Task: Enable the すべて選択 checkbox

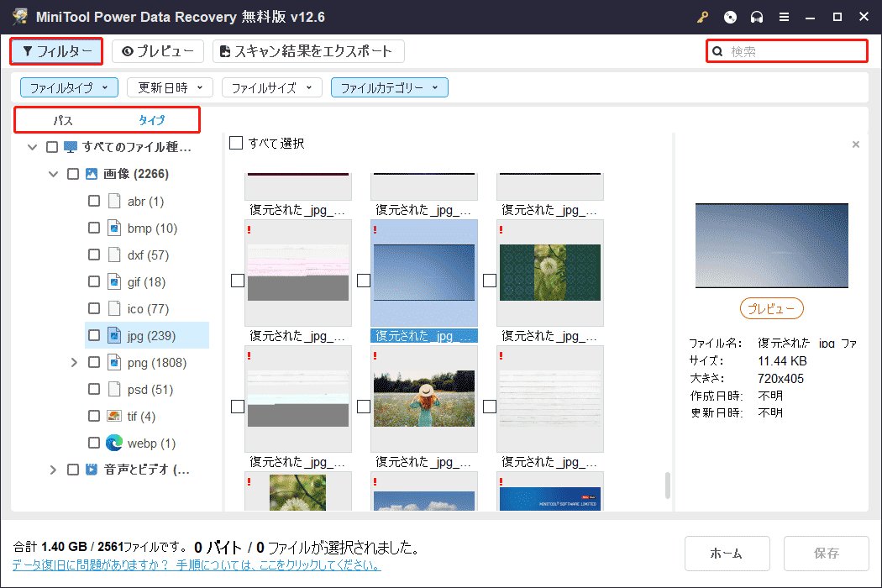Action: pos(236,142)
